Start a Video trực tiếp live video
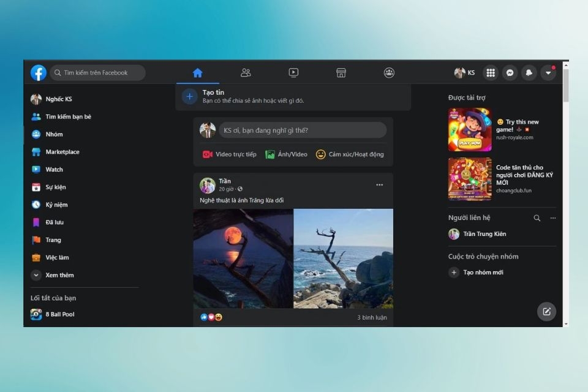The image size is (588, 392). 230,154
